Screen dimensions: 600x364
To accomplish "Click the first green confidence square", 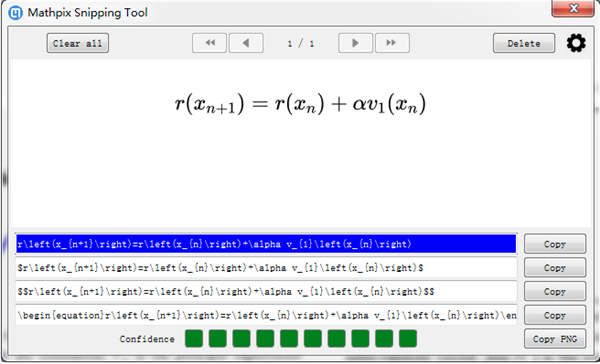I will point(194,339).
